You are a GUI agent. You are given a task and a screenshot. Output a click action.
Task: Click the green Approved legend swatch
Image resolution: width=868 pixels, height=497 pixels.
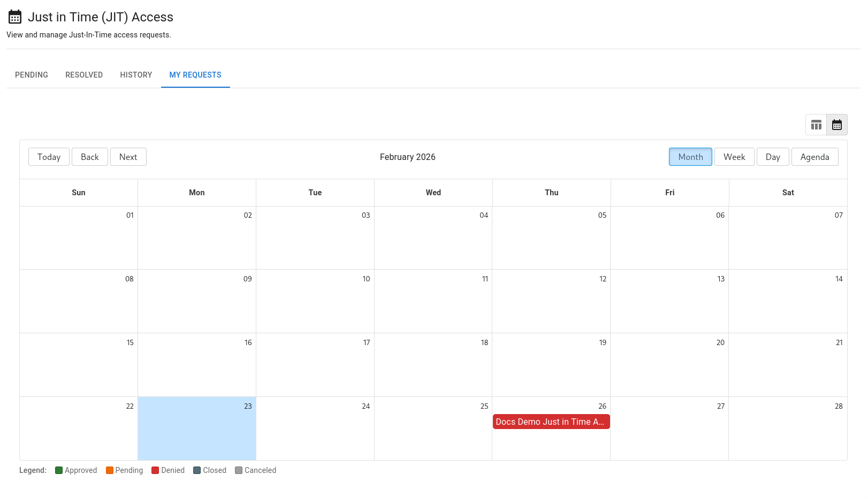(x=59, y=470)
